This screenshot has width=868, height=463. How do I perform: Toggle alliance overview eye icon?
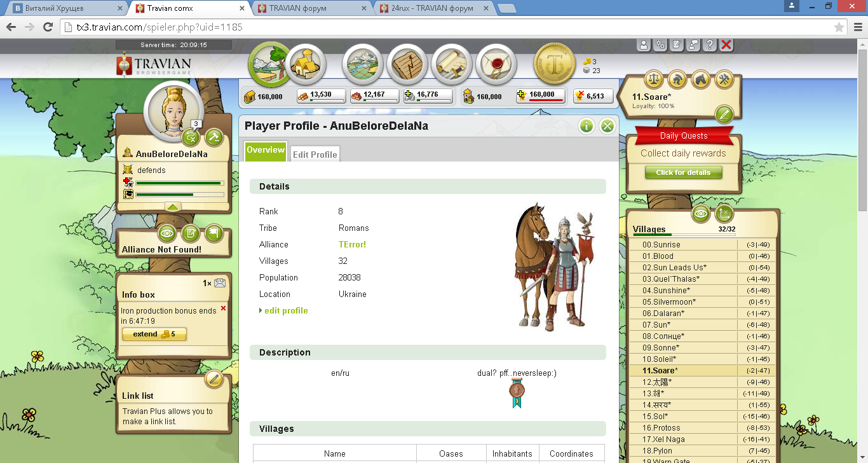pyautogui.click(x=167, y=233)
